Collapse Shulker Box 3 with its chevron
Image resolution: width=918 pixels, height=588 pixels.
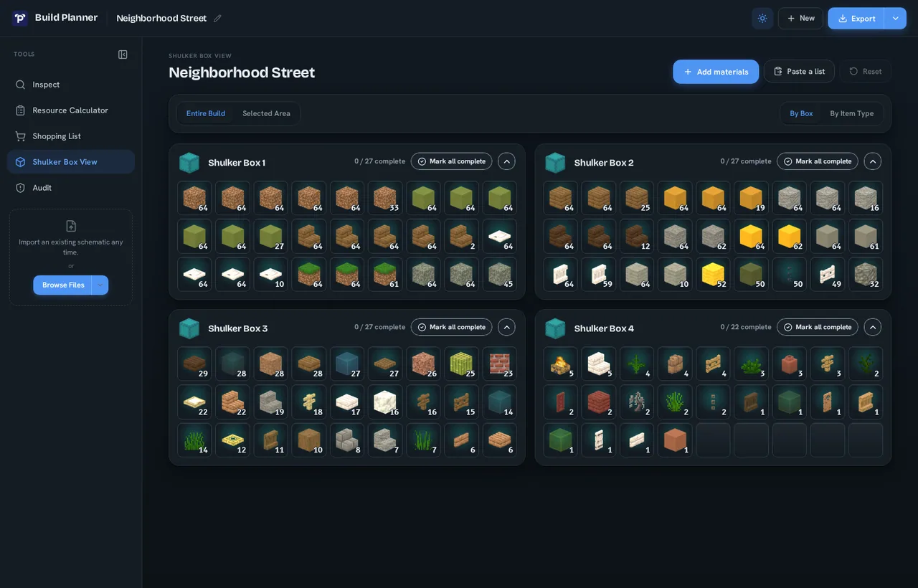[507, 327]
